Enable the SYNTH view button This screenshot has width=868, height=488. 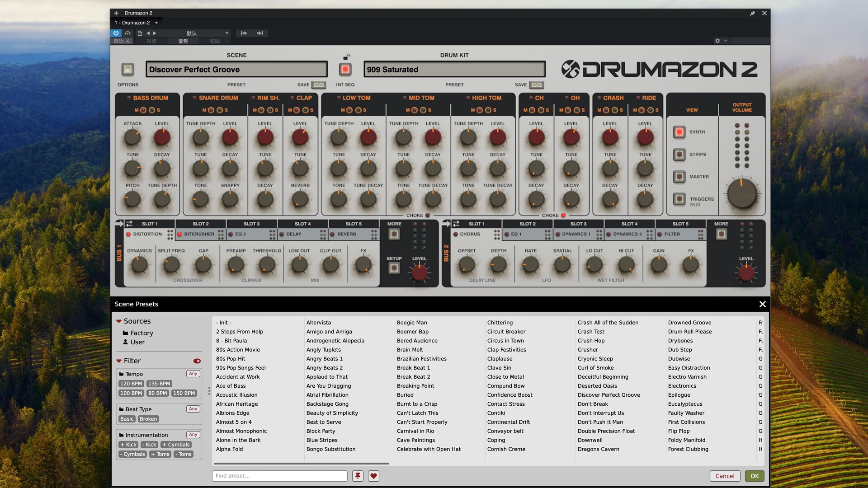(x=679, y=132)
